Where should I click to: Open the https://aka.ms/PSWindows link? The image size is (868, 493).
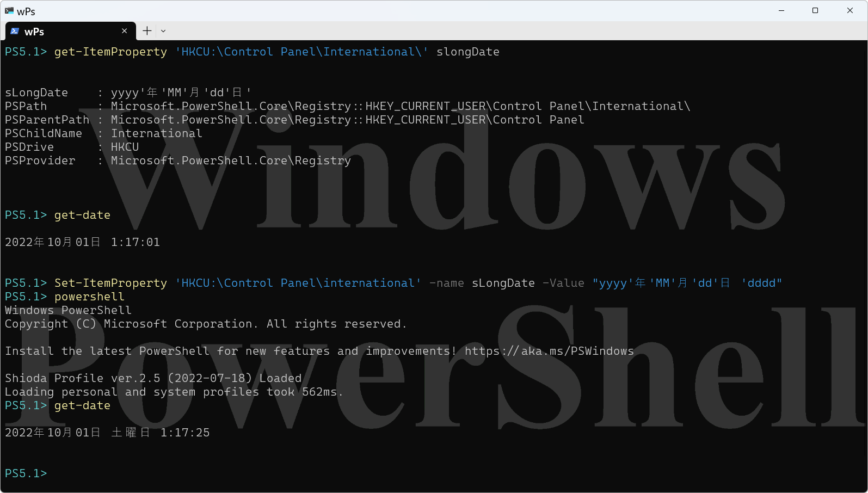(549, 351)
